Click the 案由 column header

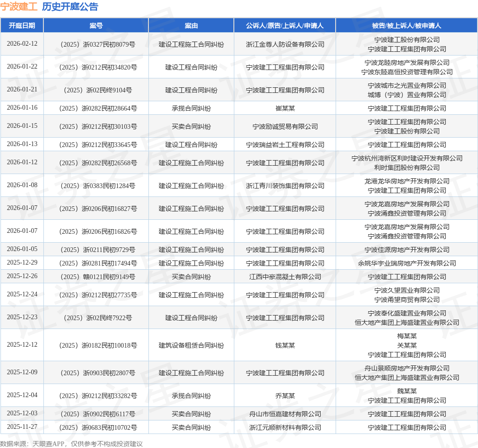tap(191, 26)
